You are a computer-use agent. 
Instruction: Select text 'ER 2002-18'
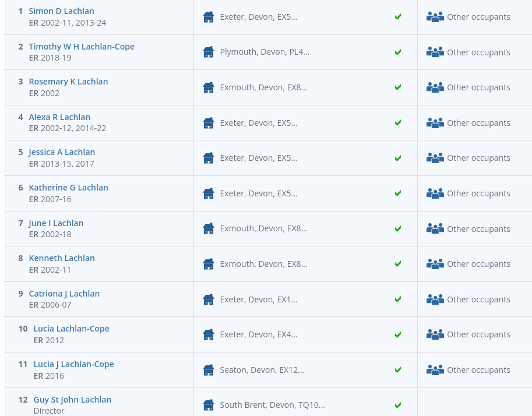50,234
